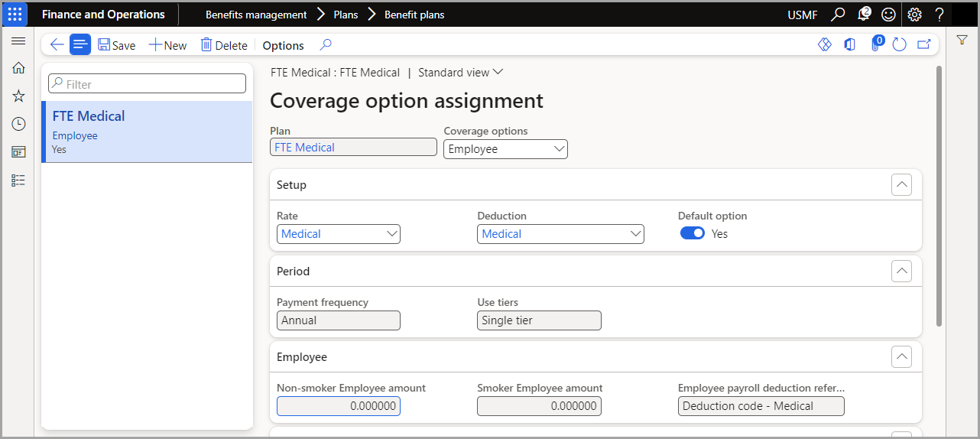Image resolution: width=980 pixels, height=439 pixels.
Task: Click the Coverage option assignment heading
Action: [407, 100]
